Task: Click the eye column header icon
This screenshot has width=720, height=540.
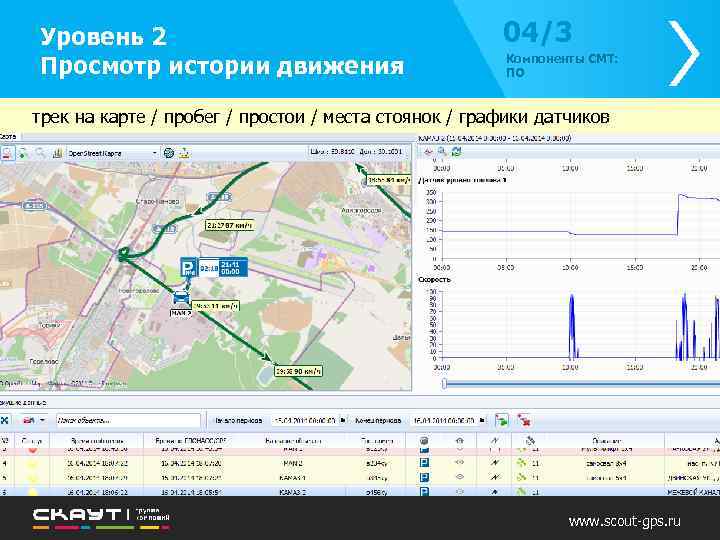Action: 460,441
